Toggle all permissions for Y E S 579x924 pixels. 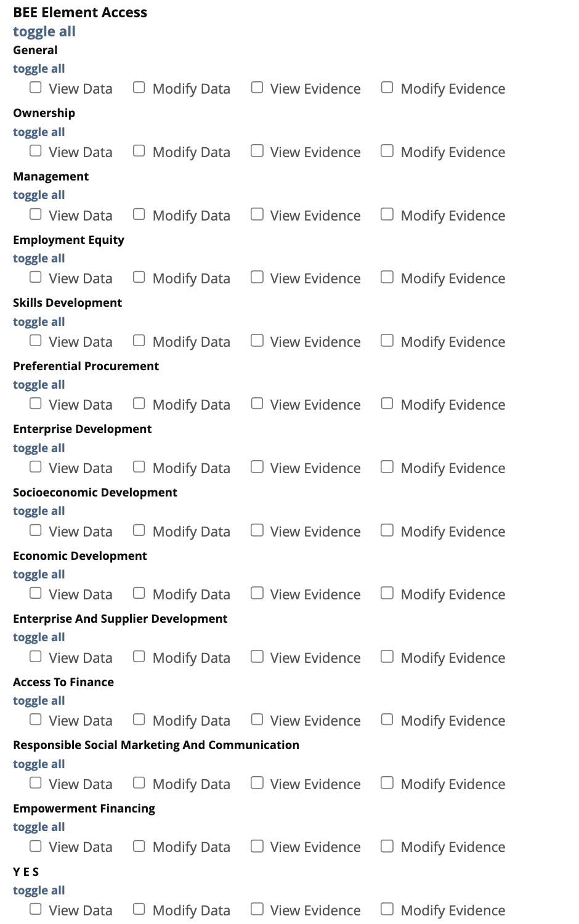point(39,891)
